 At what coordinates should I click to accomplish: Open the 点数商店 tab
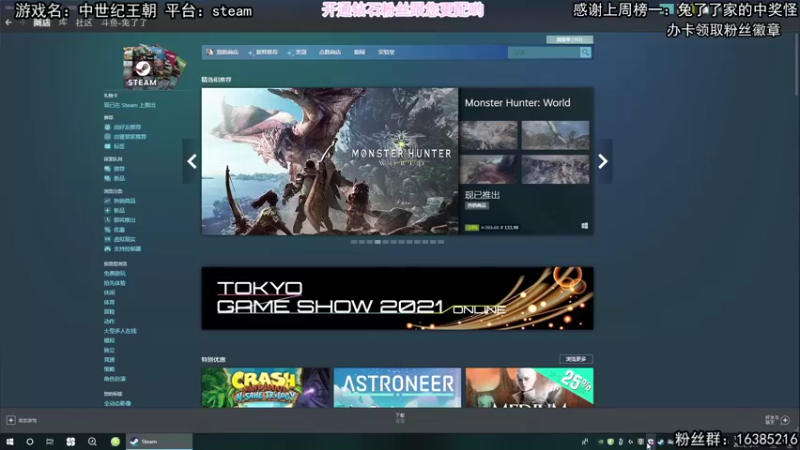point(330,52)
